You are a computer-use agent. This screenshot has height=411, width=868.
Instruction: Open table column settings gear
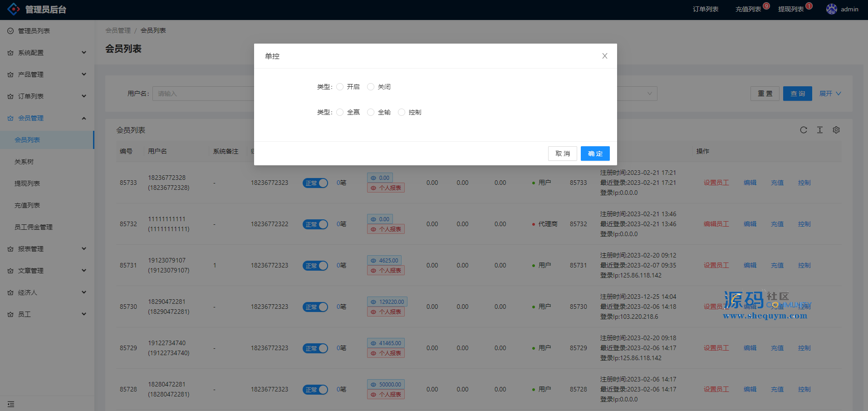(x=836, y=130)
